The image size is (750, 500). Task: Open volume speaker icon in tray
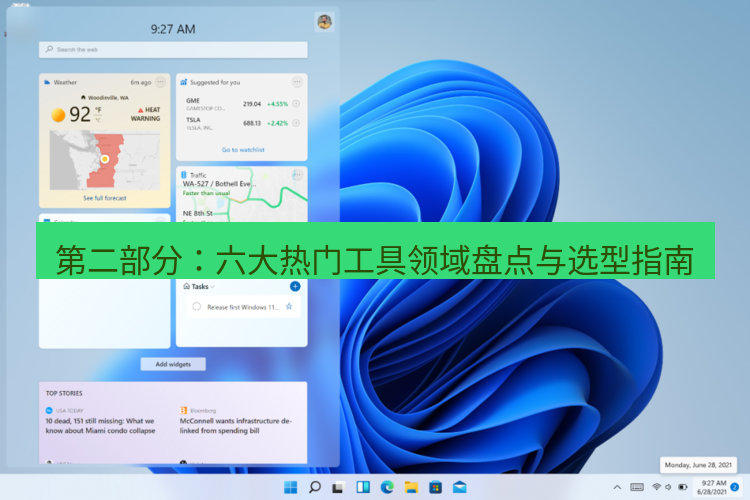[x=668, y=487]
